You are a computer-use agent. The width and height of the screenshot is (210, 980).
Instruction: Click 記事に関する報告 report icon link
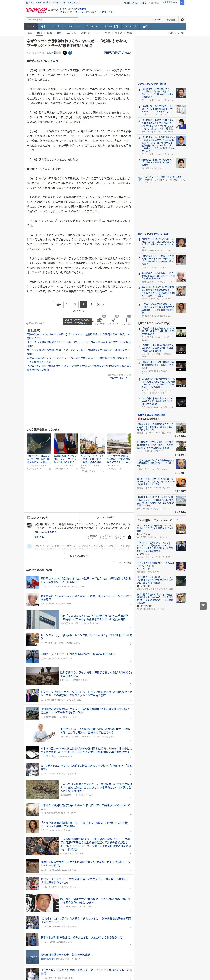[x=35, y=323]
